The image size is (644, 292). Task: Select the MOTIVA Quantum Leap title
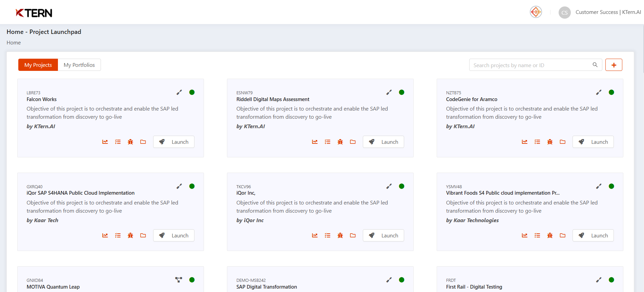tap(53, 287)
